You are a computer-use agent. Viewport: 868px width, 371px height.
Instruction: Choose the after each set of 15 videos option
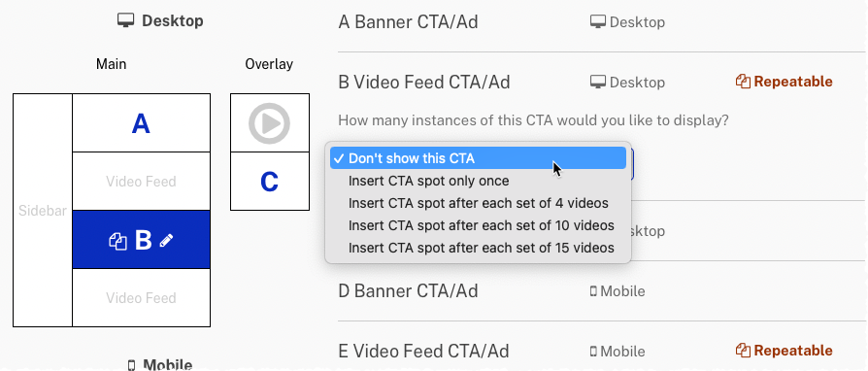pos(478,248)
